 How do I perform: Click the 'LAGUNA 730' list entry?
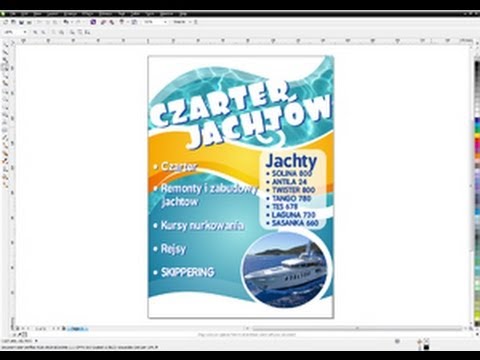click(293, 215)
